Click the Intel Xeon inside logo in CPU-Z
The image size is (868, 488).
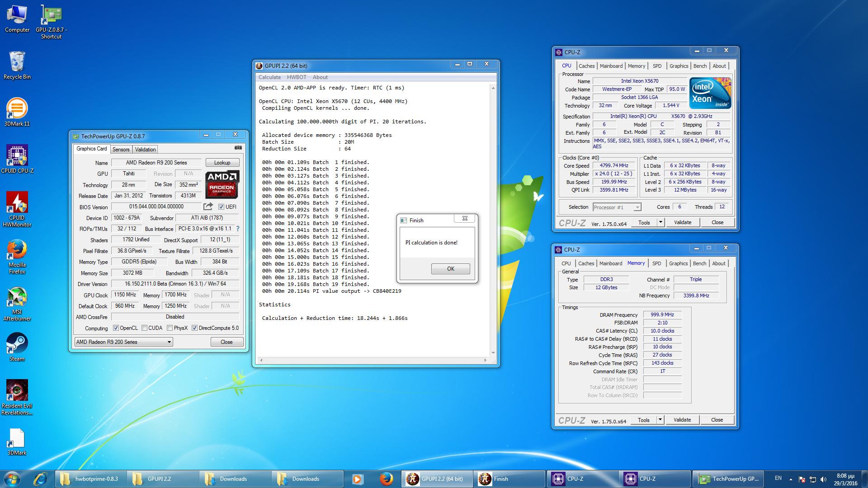[x=710, y=93]
